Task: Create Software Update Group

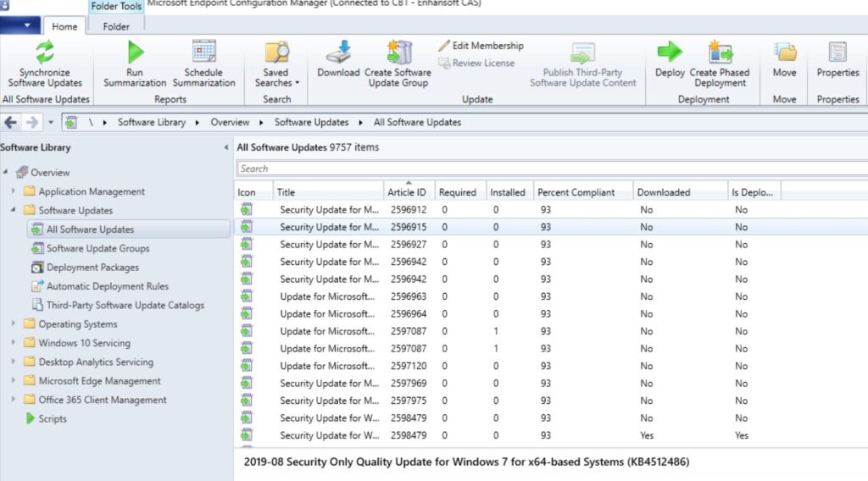Action: point(398,53)
